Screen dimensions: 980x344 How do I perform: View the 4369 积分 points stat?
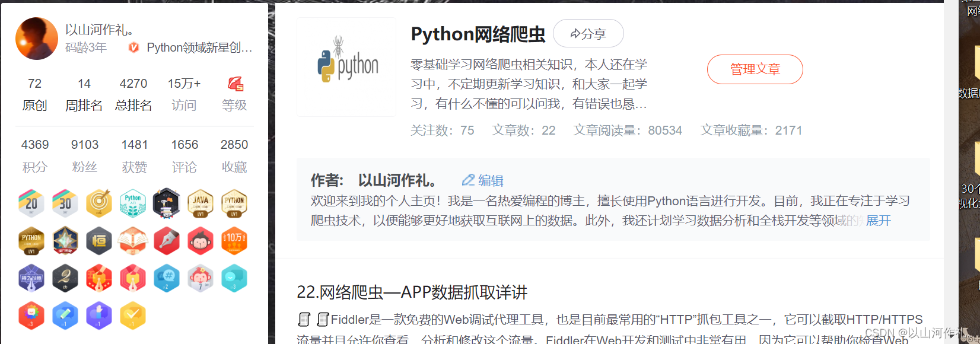tap(35, 156)
